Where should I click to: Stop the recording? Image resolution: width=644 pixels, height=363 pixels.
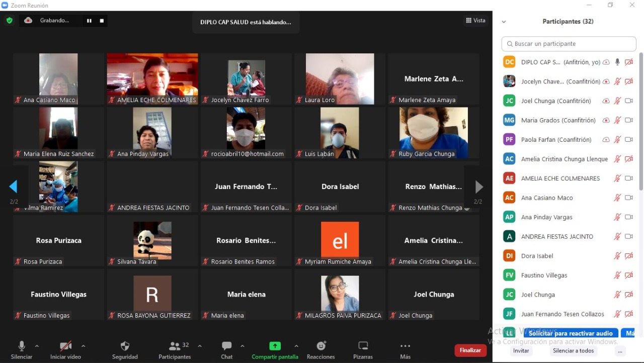pyautogui.click(x=102, y=21)
